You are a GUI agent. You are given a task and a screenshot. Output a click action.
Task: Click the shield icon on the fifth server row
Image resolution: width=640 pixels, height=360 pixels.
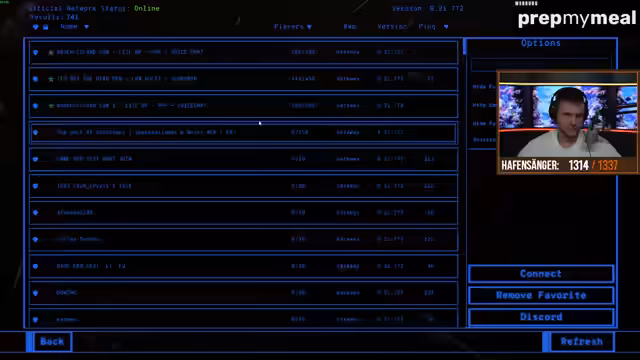click(36, 159)
